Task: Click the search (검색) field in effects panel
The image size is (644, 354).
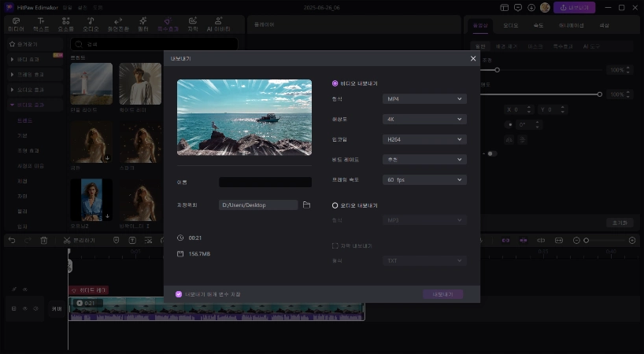Action: (154, 44)
